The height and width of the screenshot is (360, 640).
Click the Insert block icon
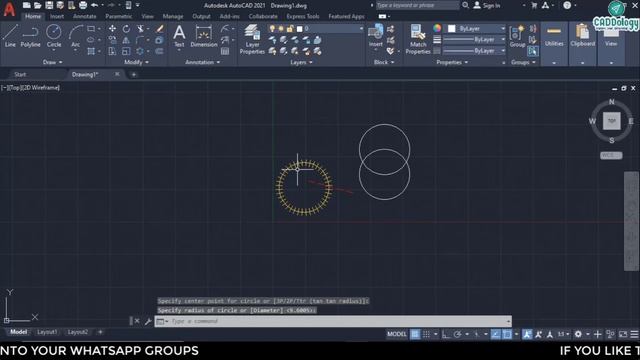(376, 35)
